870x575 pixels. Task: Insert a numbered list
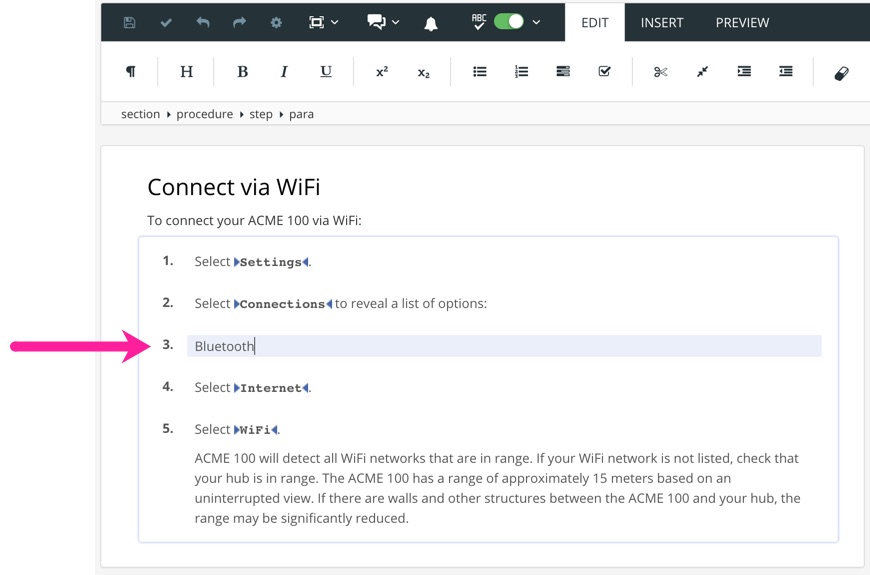tap(521, 72)
